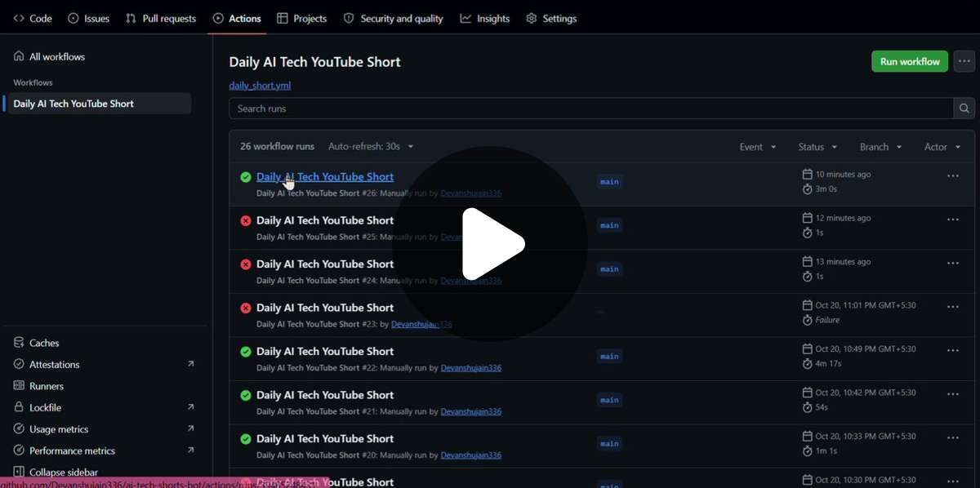Click main branch badge on run #21
The width and height of the screenshot is (980, 488).
pyautogui.click(x=609, y=400)
